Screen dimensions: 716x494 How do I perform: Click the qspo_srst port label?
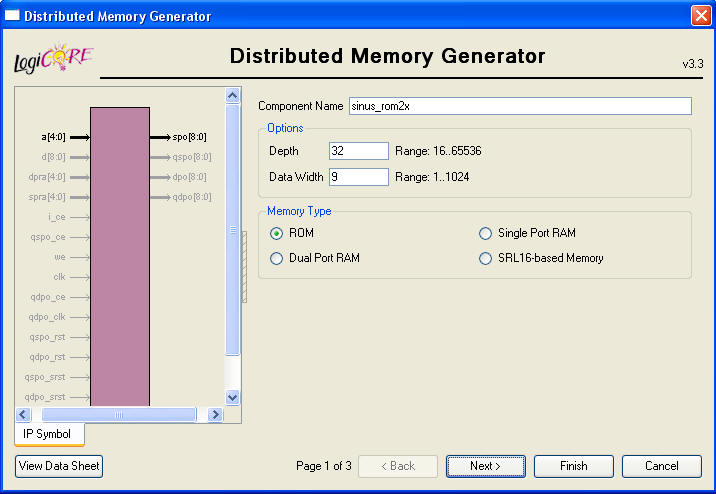pyautogui.click(x=45, y=377)
